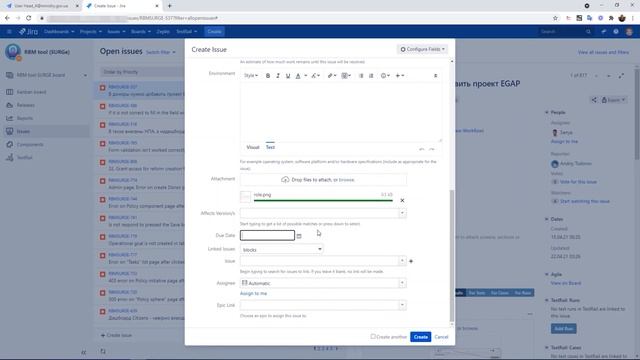The height and width of the screenshot is (360, 640).
Task: Open the Due Date calendar picker
Action: tap(299, 236)
